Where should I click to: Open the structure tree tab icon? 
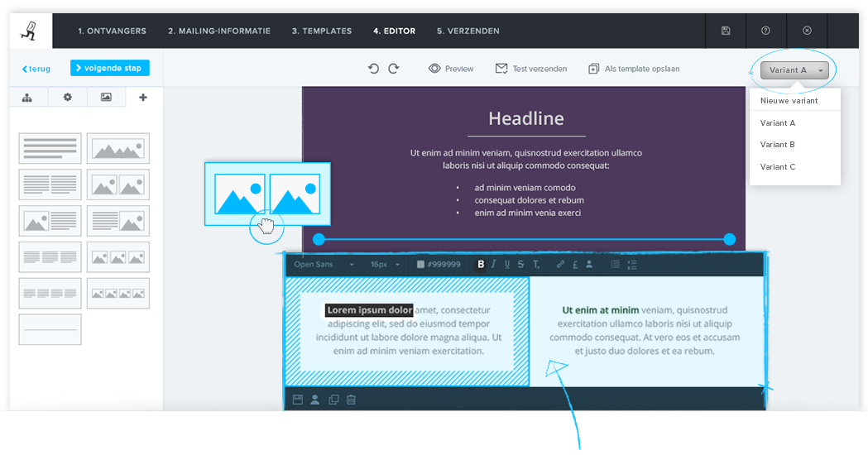coord(27,98)
